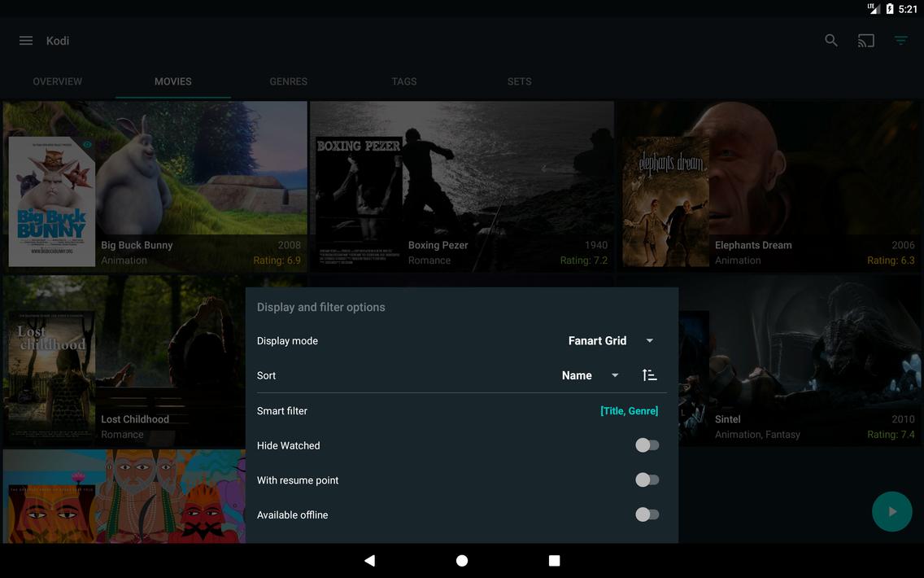Click the Rating: 7.2 text
Viewport: 924px width, 578px height.
pos(583,261)
